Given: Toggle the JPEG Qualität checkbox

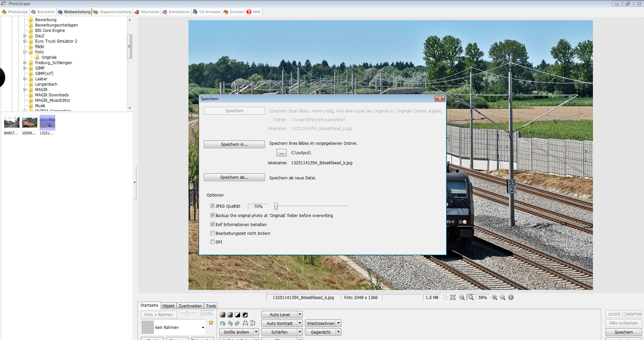Looking at the screenshot, I should pyautogui.click(x=212, y=206).
